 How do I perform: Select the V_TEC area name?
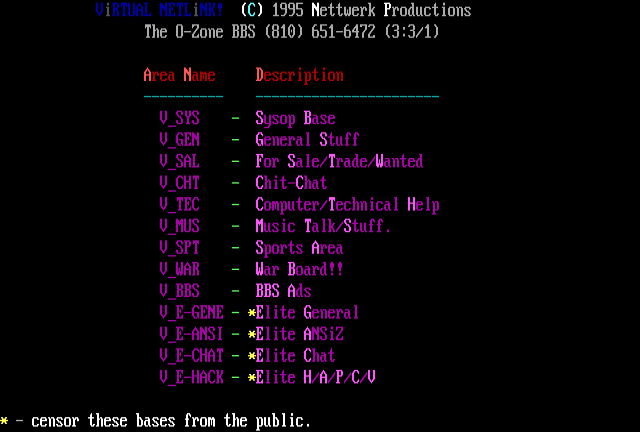(x=180, y=205)
